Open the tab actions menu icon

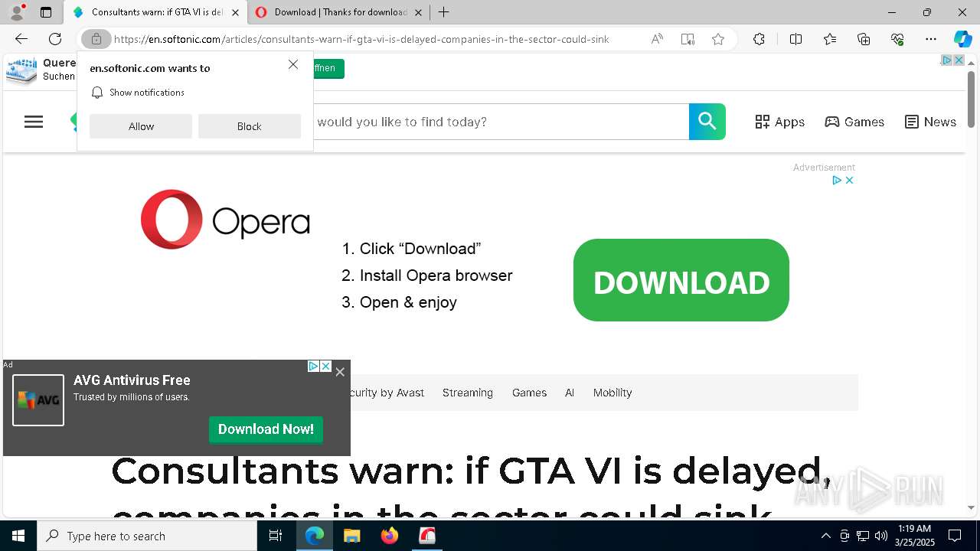pyautogui.click(x=46, y=12)
